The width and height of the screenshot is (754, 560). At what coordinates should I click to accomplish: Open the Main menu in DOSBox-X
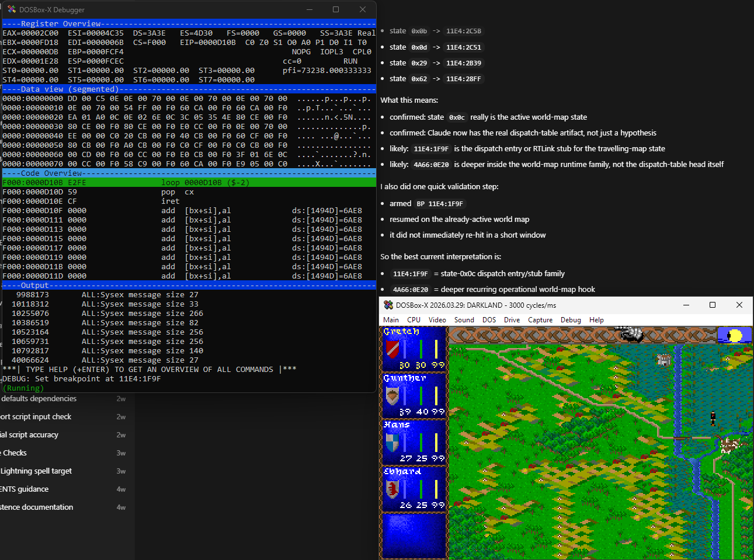pyautogui.click(x=391, y=320)
